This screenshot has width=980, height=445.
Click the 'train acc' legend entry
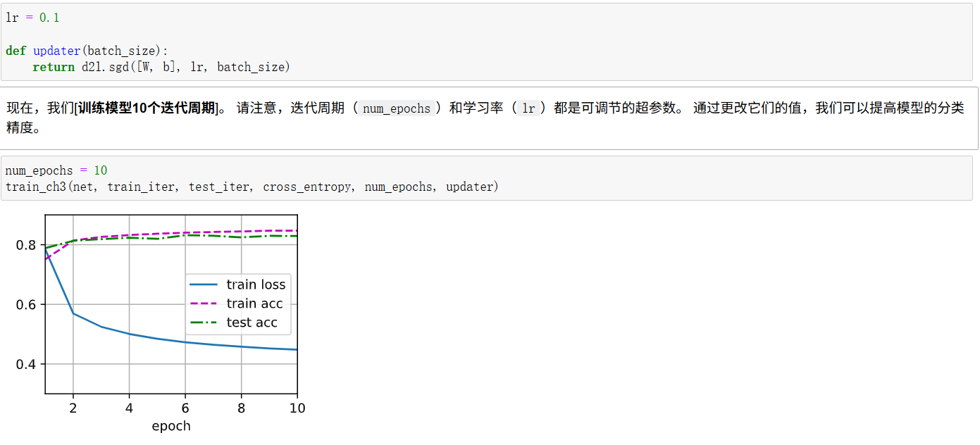[236, 303]
